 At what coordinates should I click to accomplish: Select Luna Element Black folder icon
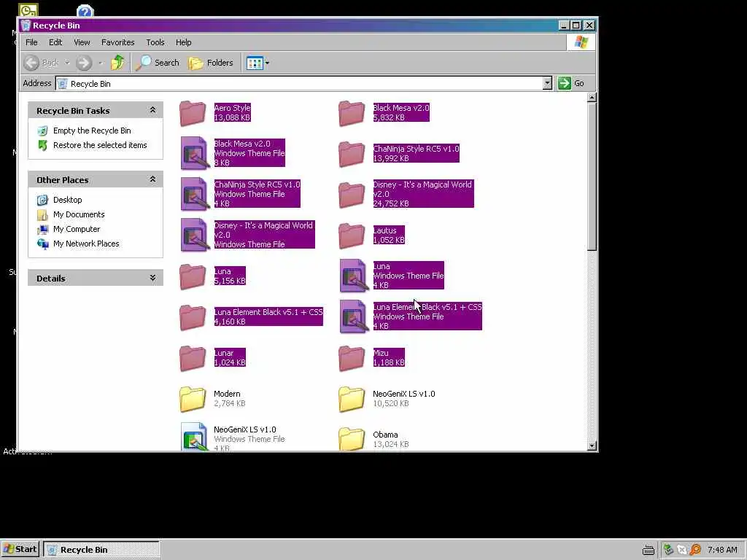193,317
